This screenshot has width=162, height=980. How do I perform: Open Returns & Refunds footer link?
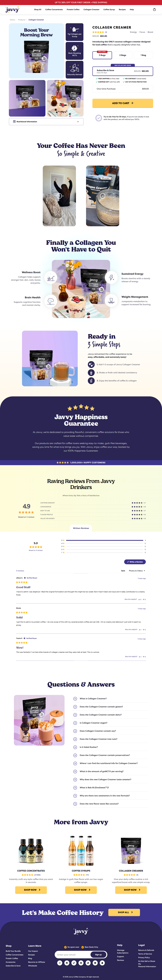pos(146,950)
